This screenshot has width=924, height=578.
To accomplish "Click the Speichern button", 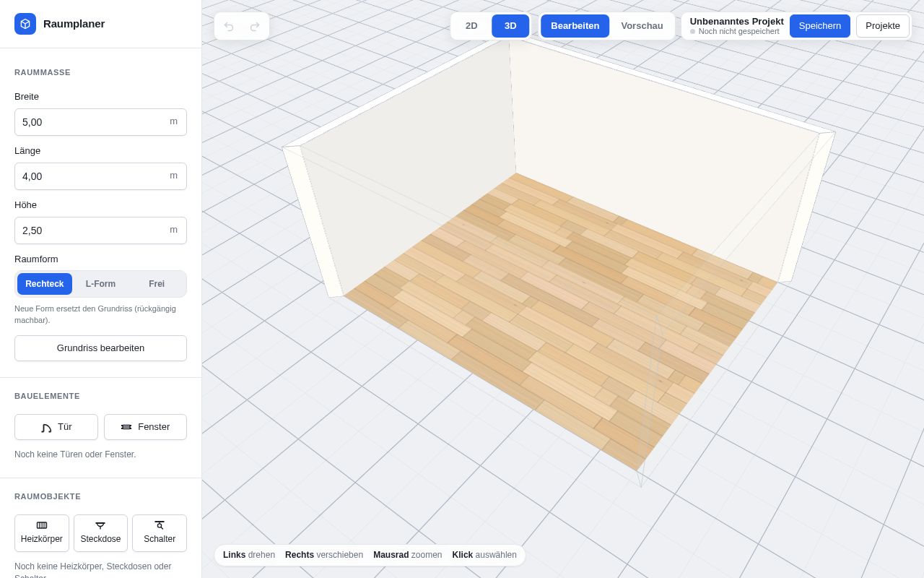I will click(x=820, y=26).
